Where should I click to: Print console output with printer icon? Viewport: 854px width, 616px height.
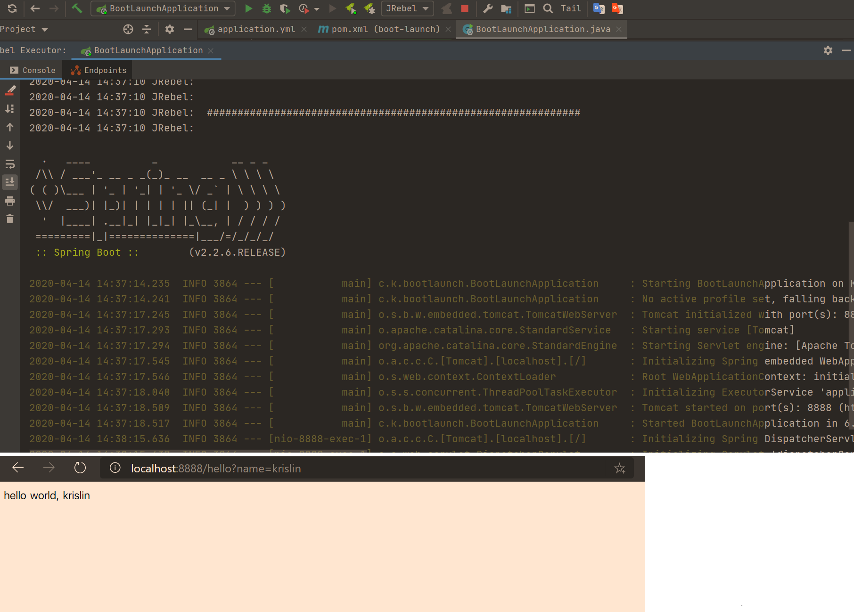tap(10, 201)
